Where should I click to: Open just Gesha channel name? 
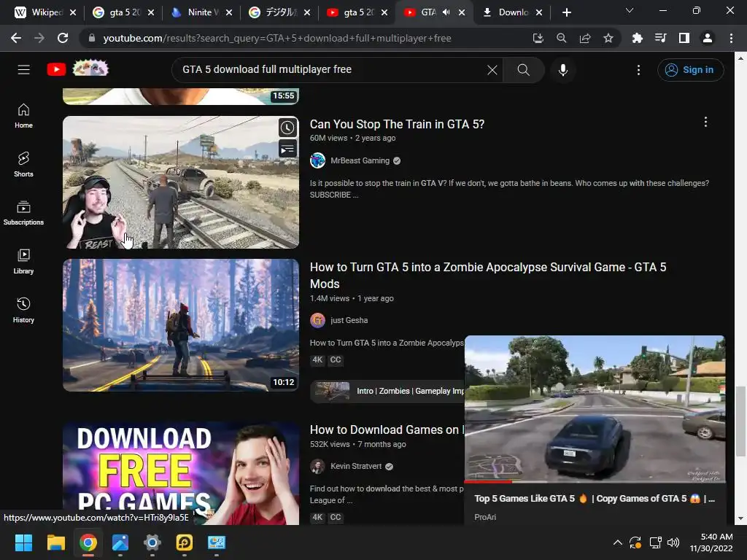click(349, 320)
